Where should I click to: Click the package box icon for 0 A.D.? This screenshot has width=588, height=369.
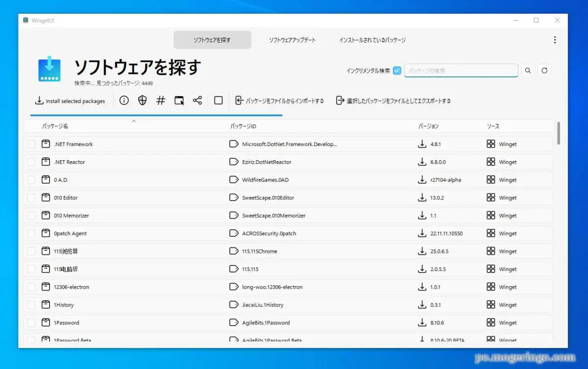pyautogui.click(x=46, y=180)
